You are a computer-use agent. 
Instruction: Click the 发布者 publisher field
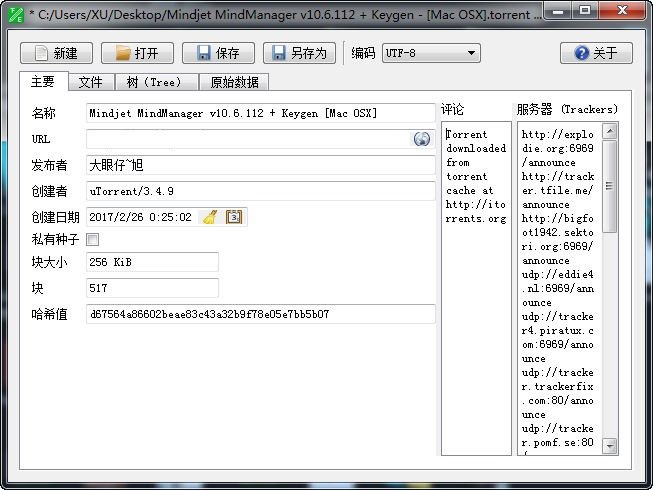pyautogui.click(x=261, y=165)
